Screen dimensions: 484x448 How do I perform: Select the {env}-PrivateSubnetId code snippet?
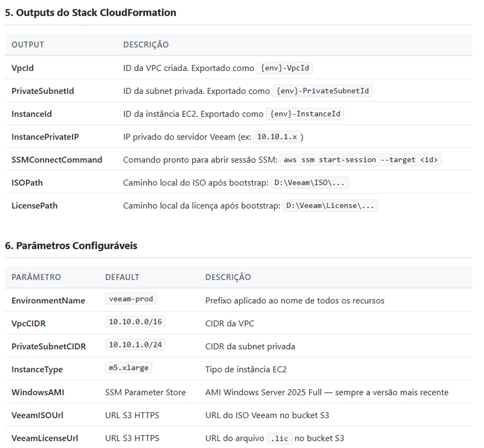tap(322, 91)
